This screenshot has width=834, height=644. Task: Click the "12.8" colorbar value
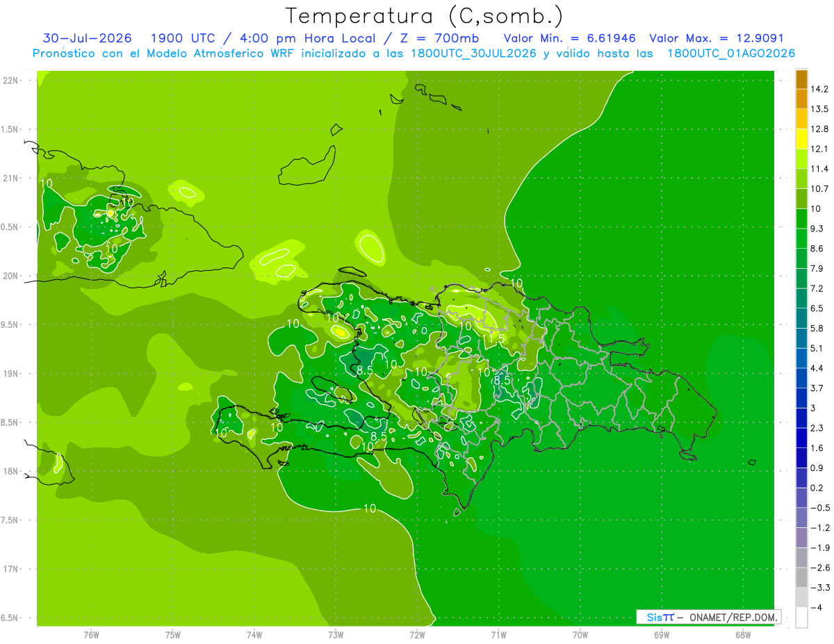point(820,129)
